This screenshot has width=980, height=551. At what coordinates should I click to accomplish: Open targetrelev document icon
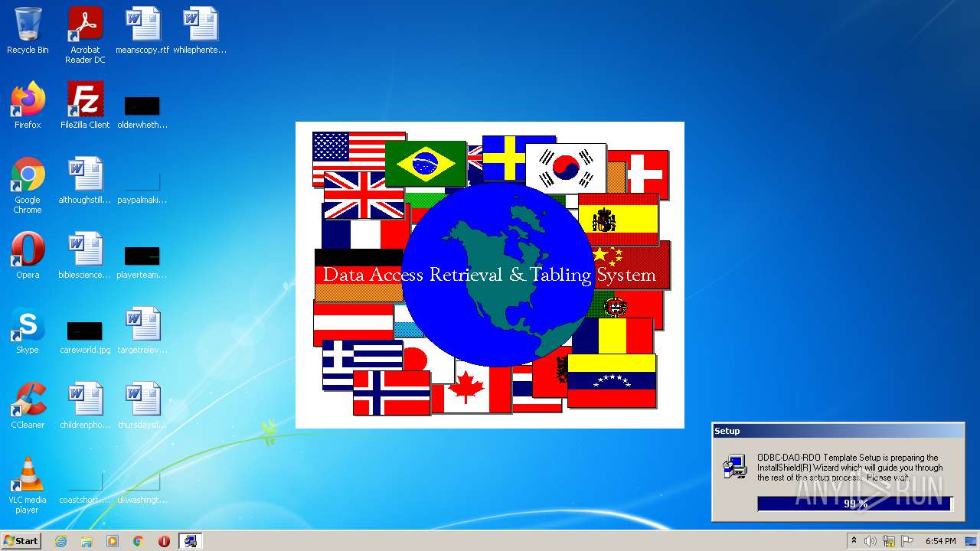click(142, 331)
